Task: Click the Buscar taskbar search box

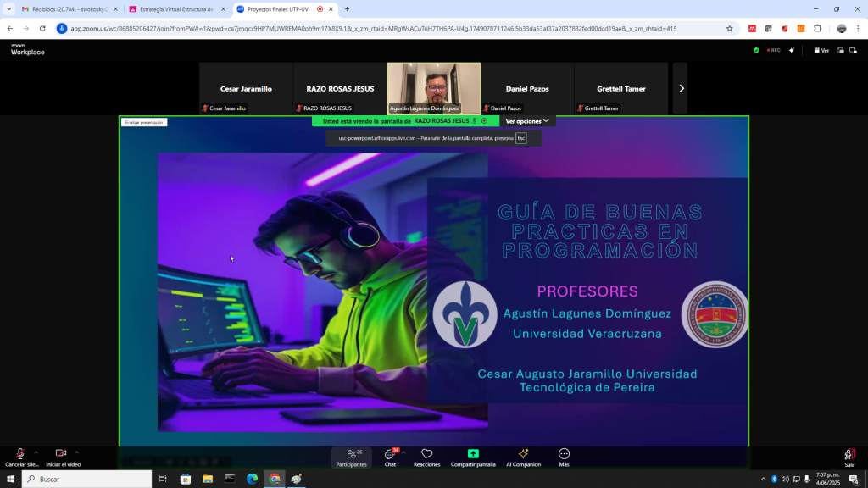Action: [87, 480]
